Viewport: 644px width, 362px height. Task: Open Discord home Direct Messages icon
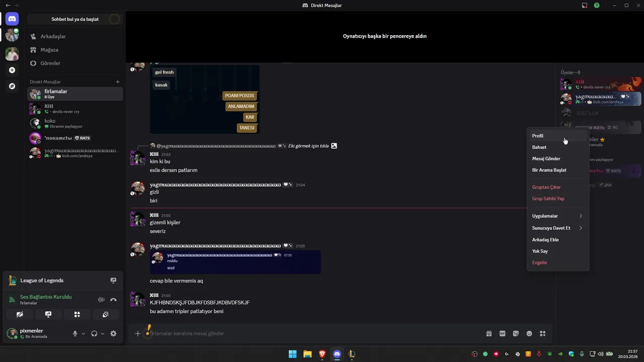coord(12,19)
